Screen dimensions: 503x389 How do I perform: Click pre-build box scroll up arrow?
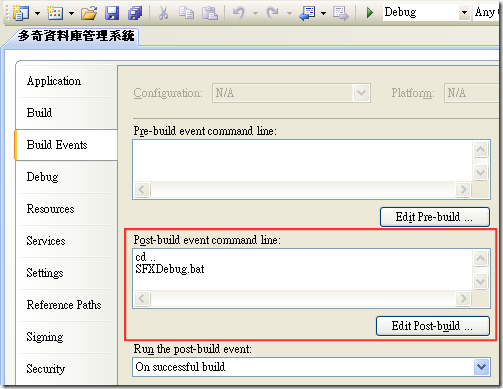coord(480,149)
